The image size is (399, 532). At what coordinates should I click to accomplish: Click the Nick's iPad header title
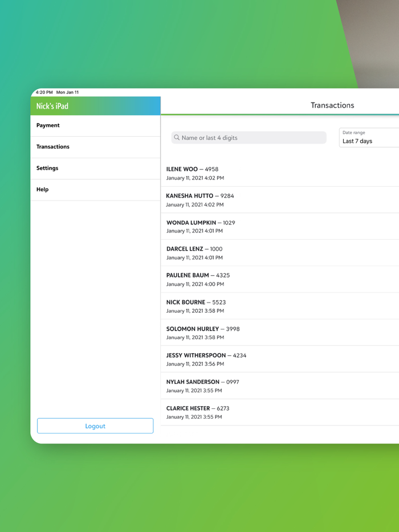click(x=52, y=106)
